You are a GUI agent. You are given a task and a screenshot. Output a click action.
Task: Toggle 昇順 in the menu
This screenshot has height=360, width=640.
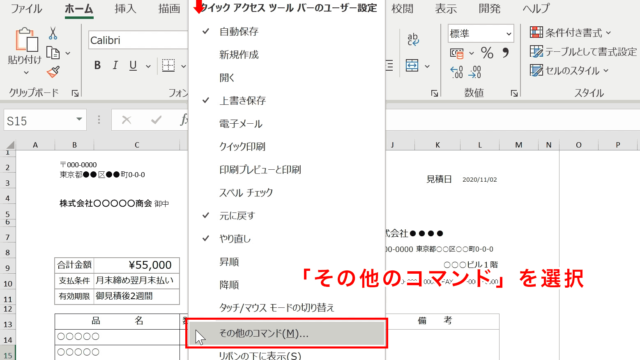287,262
